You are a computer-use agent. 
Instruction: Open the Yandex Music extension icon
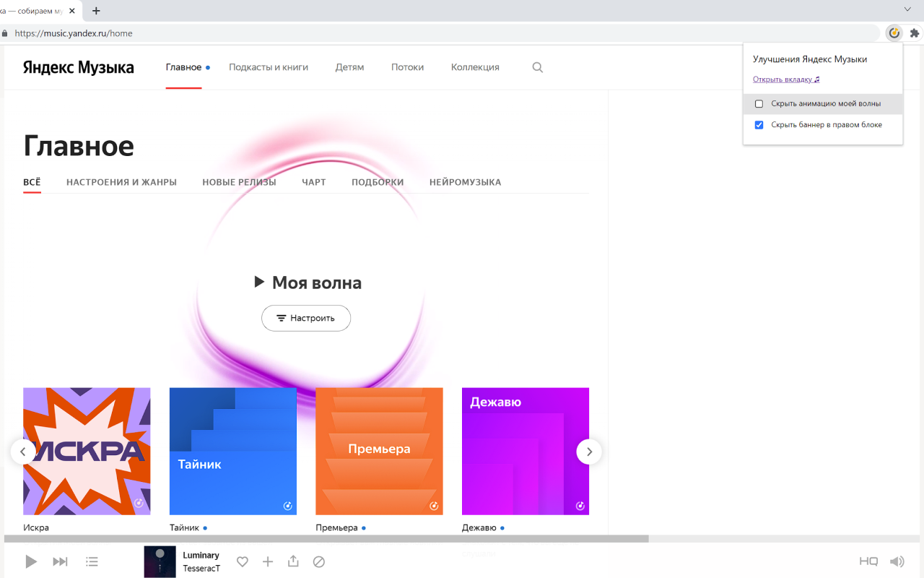click(x=894, y=33)
